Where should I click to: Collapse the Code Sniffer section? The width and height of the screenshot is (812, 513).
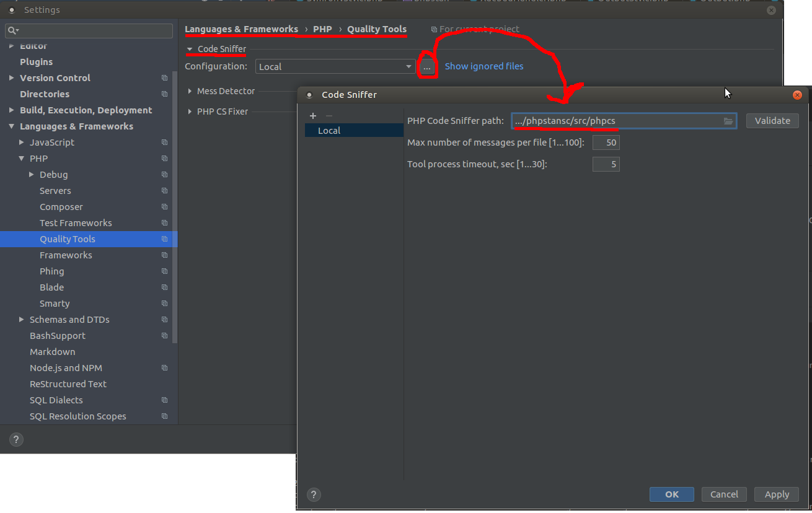click(190, 49)
